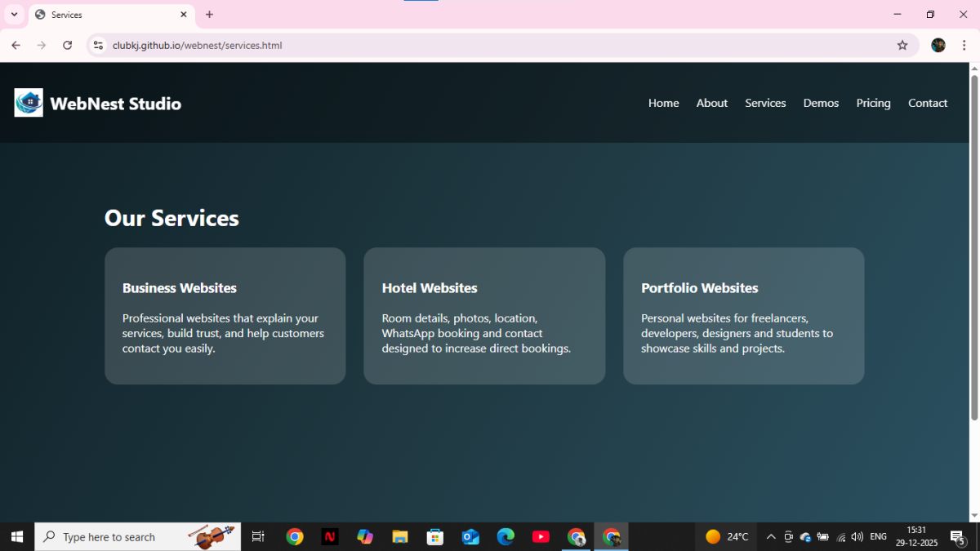Go to the Contact page
Image resolution: width=980 pixels, height=551 pixels.
928,103
